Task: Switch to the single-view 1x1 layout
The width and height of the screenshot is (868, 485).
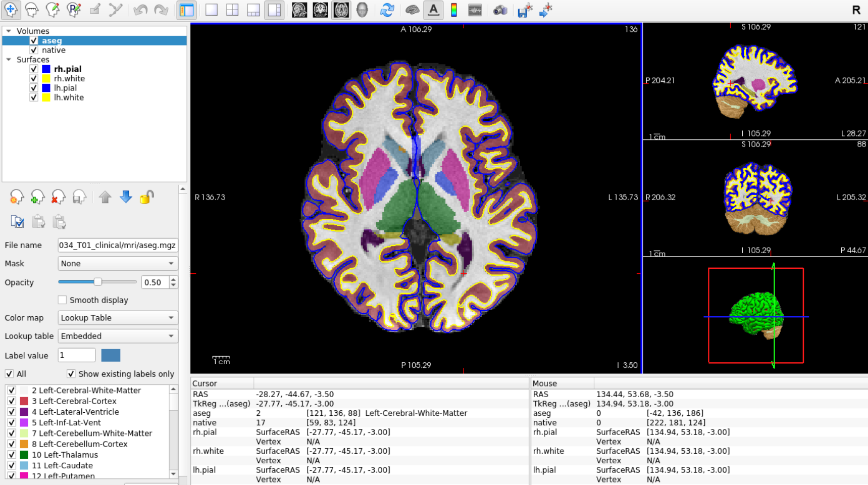Action: (x=212, y=10)
